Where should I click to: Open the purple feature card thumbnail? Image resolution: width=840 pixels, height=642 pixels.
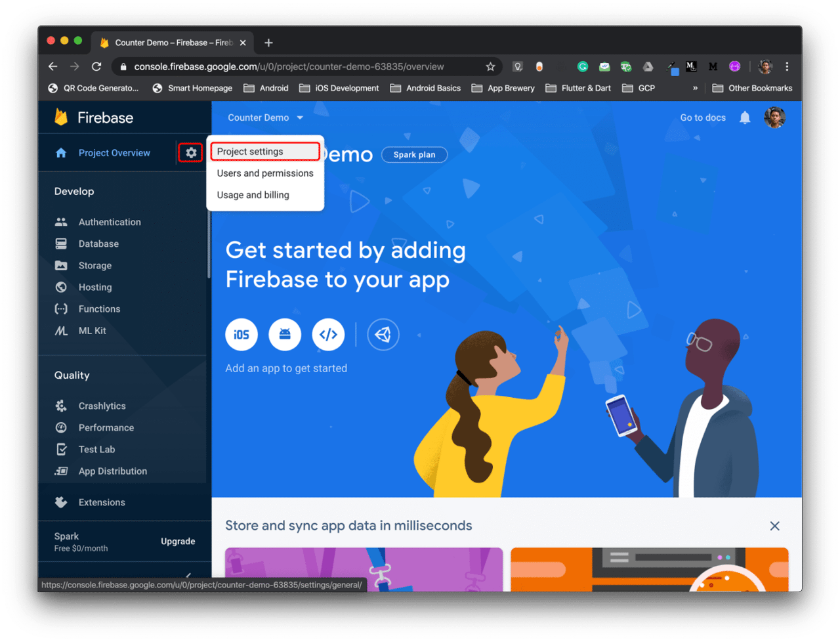[364, 570]
